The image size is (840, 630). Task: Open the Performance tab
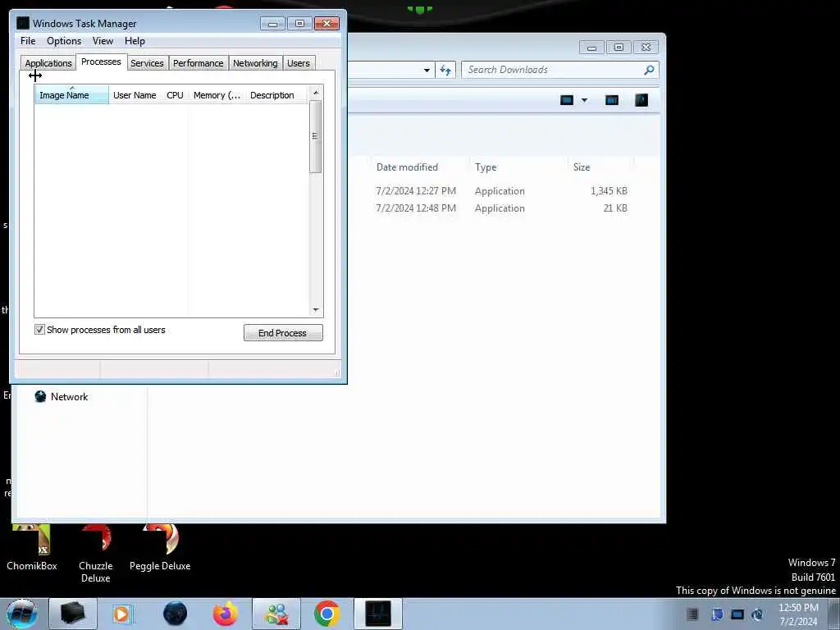tap(199, 63)
